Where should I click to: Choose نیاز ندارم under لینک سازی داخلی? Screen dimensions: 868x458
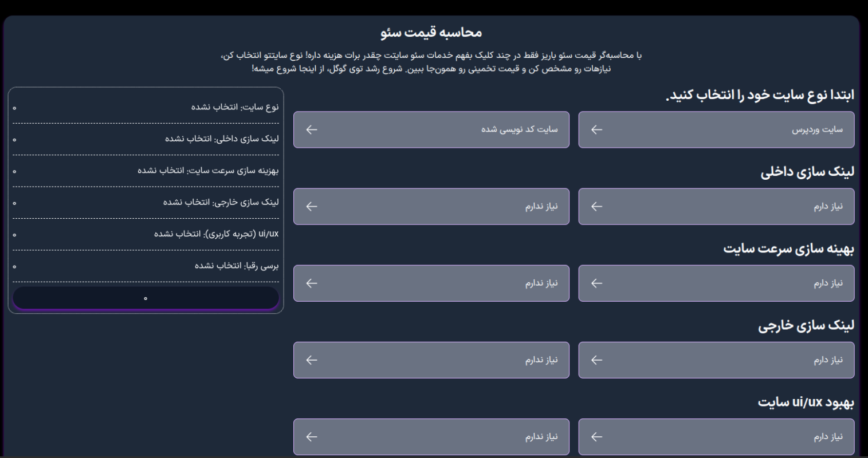431,207
